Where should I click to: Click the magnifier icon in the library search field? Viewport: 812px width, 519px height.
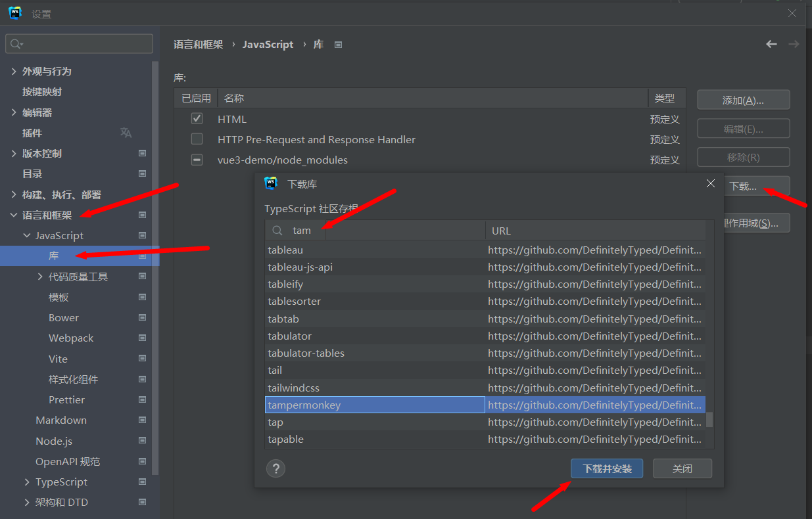coord(277,231)
